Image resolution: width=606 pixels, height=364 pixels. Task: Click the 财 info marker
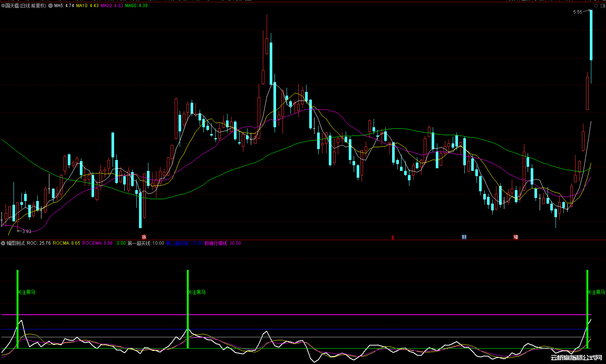point(464,237)
